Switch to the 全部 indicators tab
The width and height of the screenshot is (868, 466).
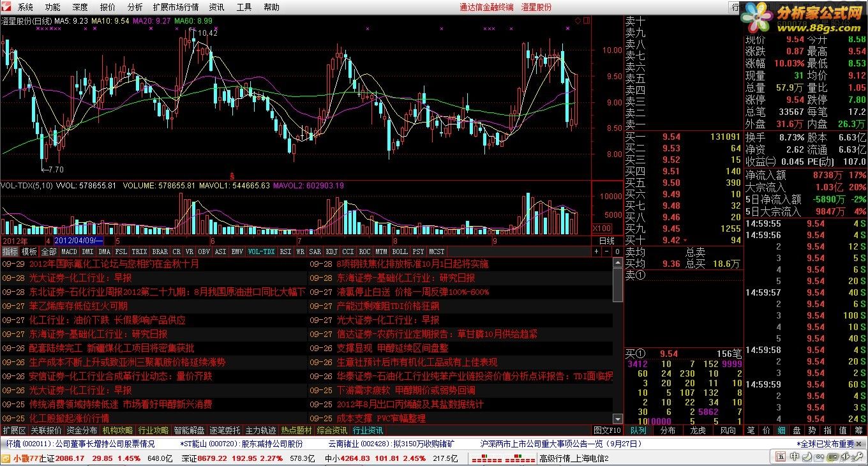pos(49,252)
